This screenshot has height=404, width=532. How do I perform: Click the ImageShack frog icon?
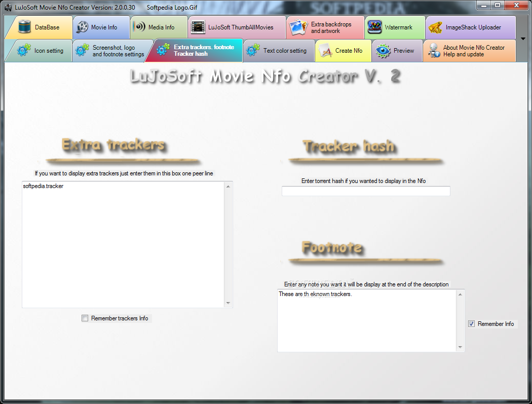435,27
